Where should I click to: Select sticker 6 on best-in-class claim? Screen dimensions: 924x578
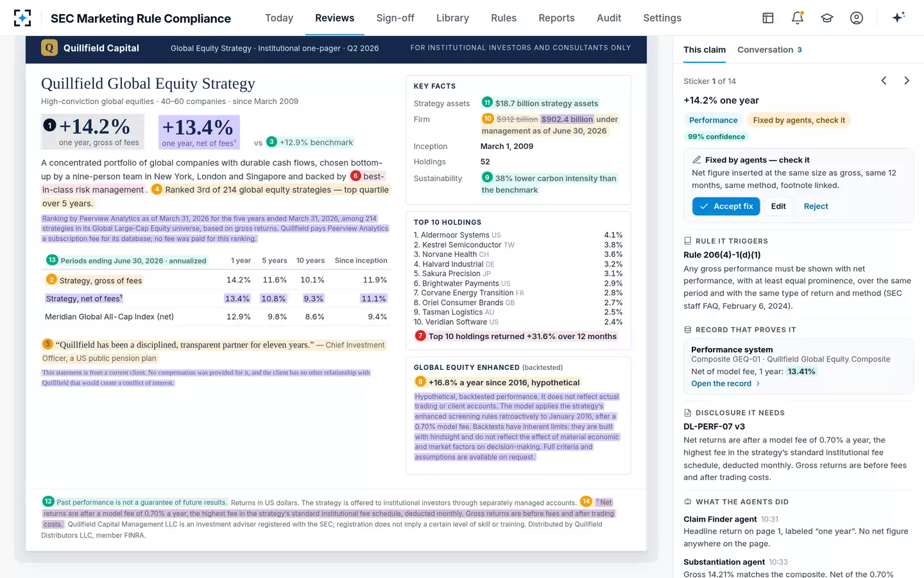click(x=355, y=176)
